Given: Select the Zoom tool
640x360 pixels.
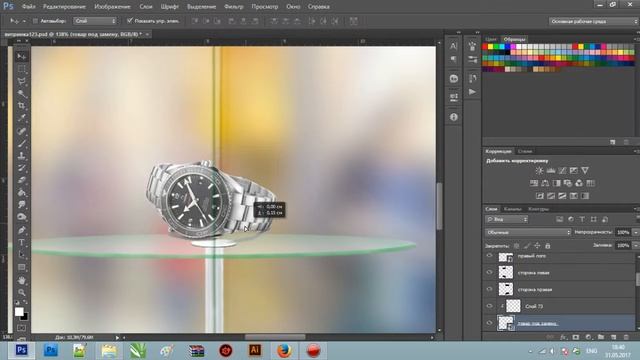Looking at the screenshot, I should [22, 292].
